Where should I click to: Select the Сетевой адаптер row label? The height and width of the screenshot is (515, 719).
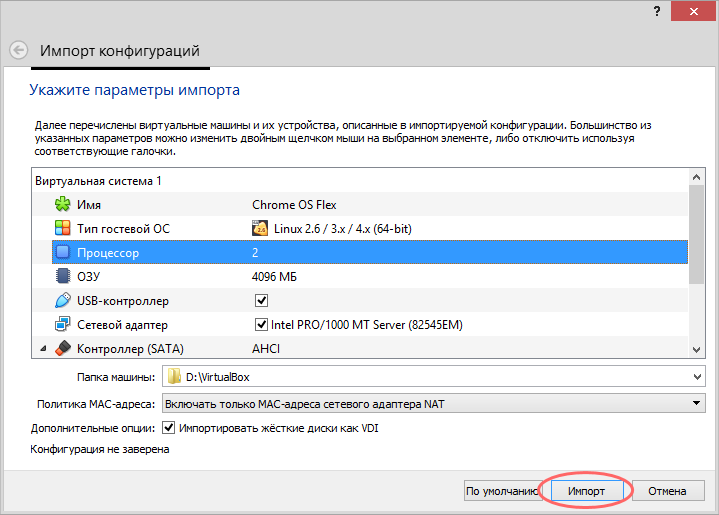pos(122,325)
